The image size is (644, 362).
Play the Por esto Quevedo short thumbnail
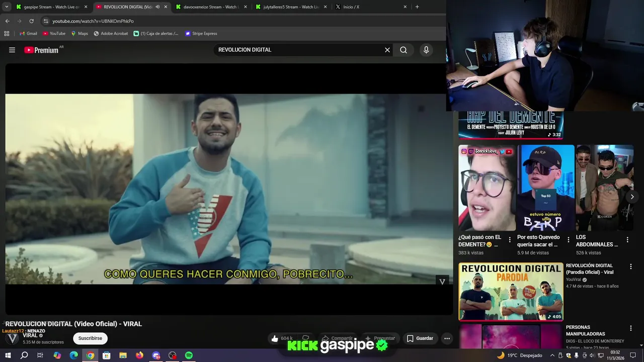tap(546, 188)
